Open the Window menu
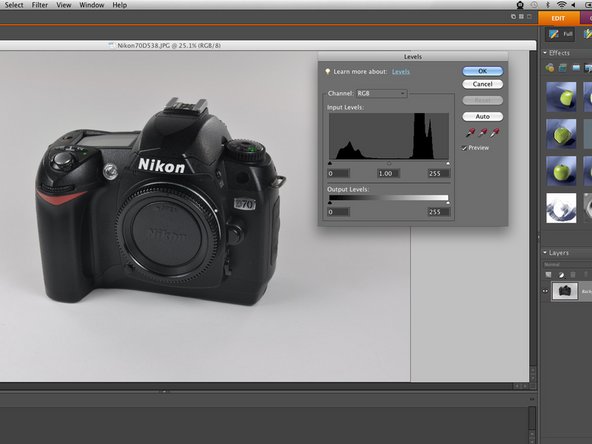592x444 pixels. pos(91,5)
